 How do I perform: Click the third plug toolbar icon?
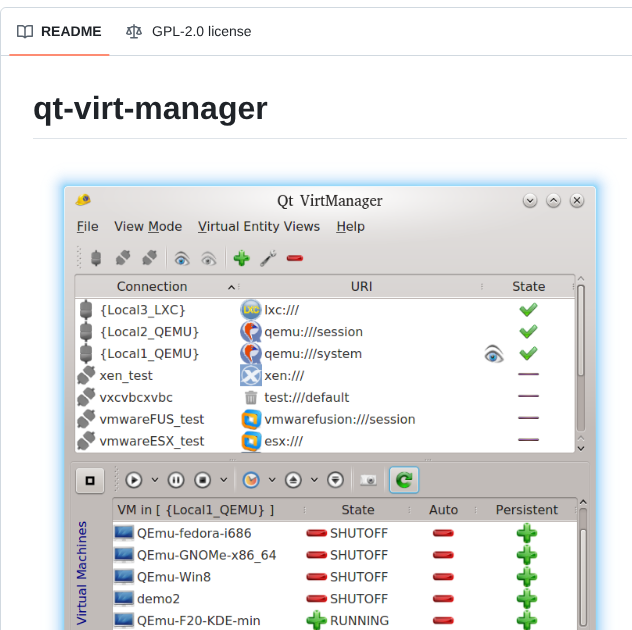click(150, 258)
